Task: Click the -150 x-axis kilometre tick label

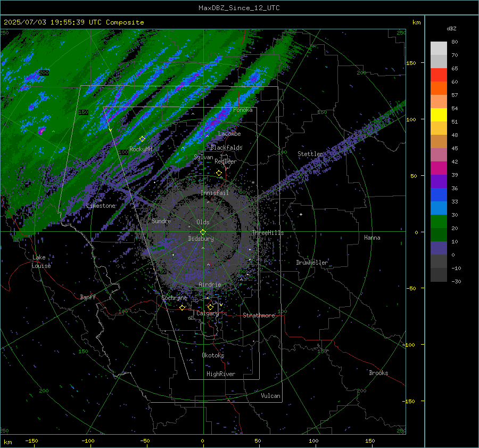Action: (31, 441)
